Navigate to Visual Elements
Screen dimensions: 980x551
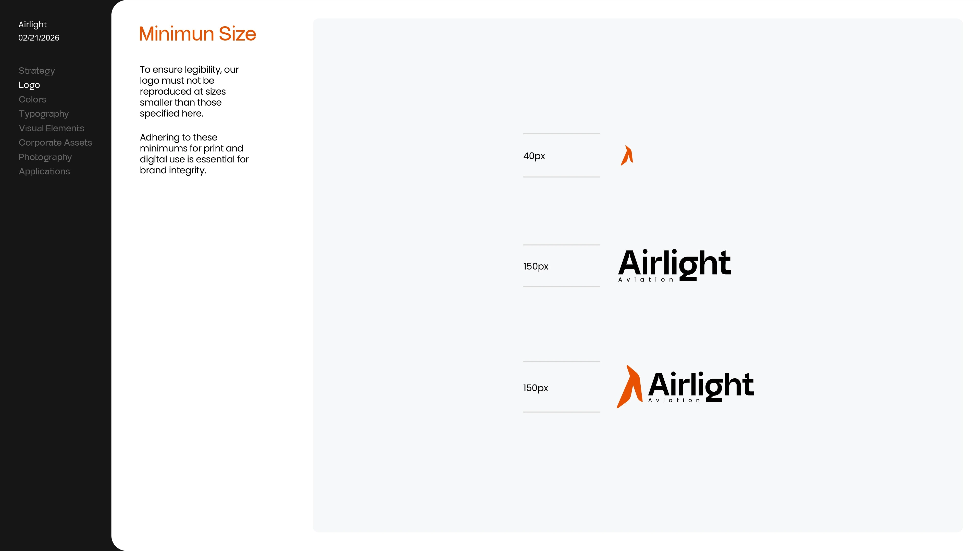[51, 129]
